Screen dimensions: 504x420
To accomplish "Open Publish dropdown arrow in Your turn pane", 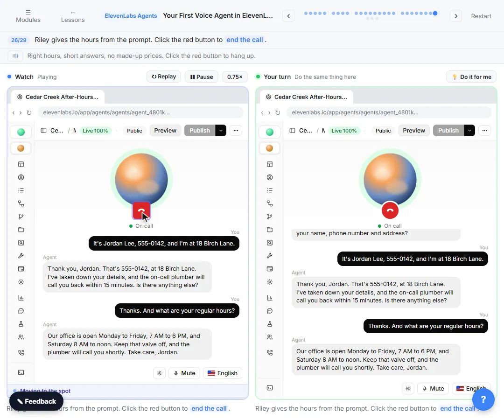I will pos(469,131).
